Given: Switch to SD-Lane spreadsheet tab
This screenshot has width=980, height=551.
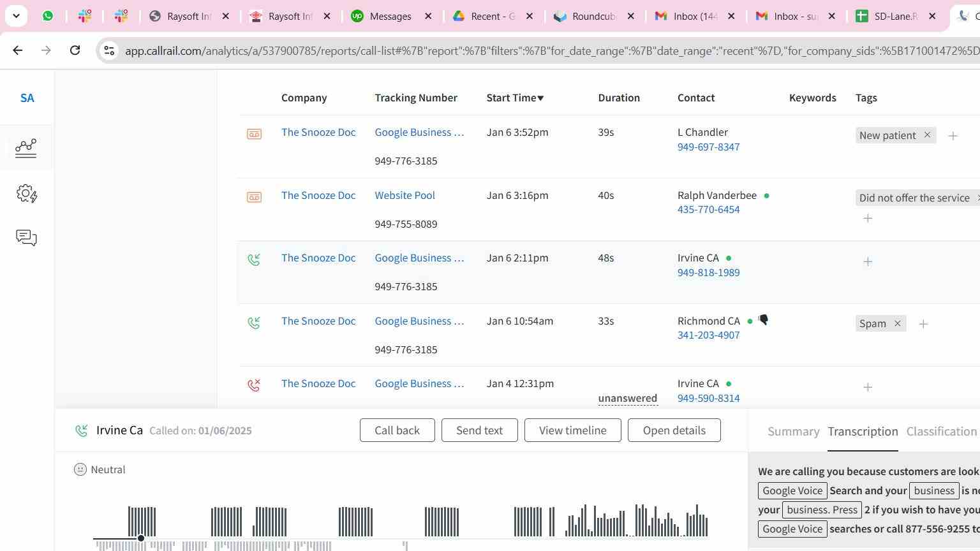Looking at the screenshot, I should click(x=896, y=16).
